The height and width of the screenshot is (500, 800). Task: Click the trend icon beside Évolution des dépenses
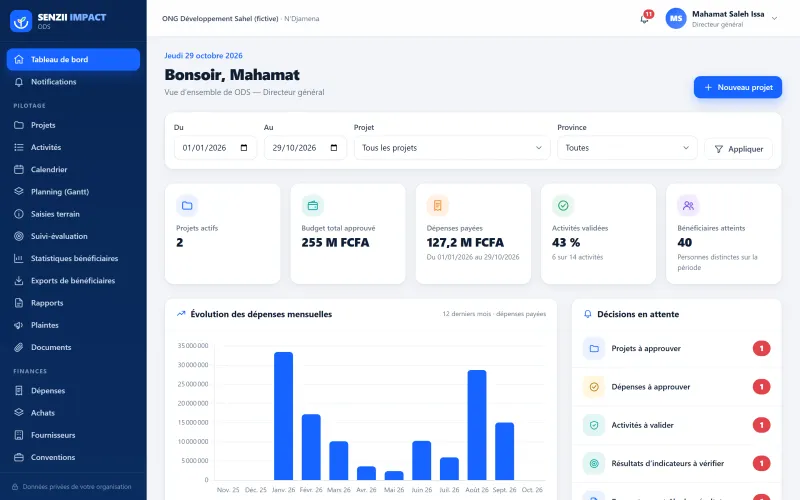(x=181, y=314)
